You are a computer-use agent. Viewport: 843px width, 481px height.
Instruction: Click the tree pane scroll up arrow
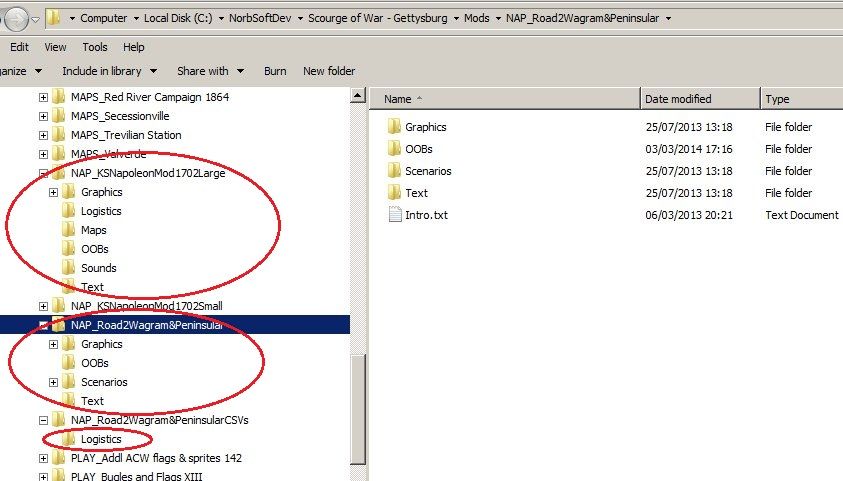(x=358, y=96)
